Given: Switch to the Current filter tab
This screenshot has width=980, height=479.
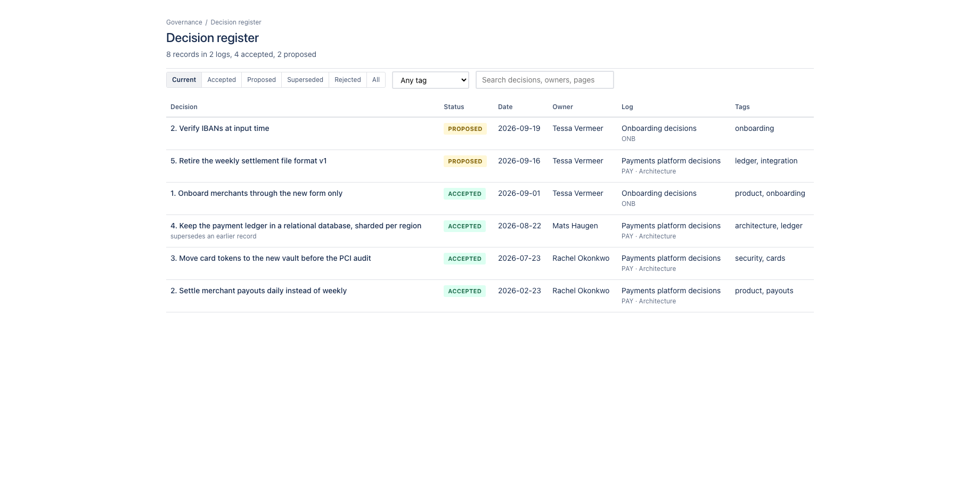Looking at the screenshot, I should 184,80.
